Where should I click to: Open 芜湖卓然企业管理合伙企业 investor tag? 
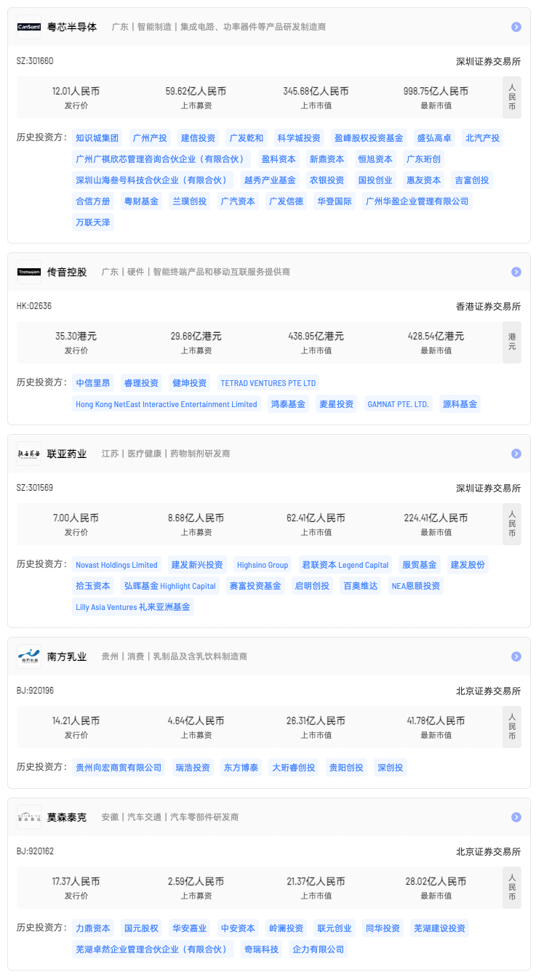[153, 949]
